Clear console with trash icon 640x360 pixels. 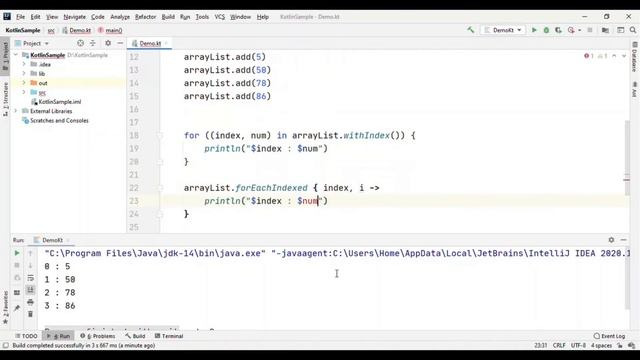pos(30,314)
